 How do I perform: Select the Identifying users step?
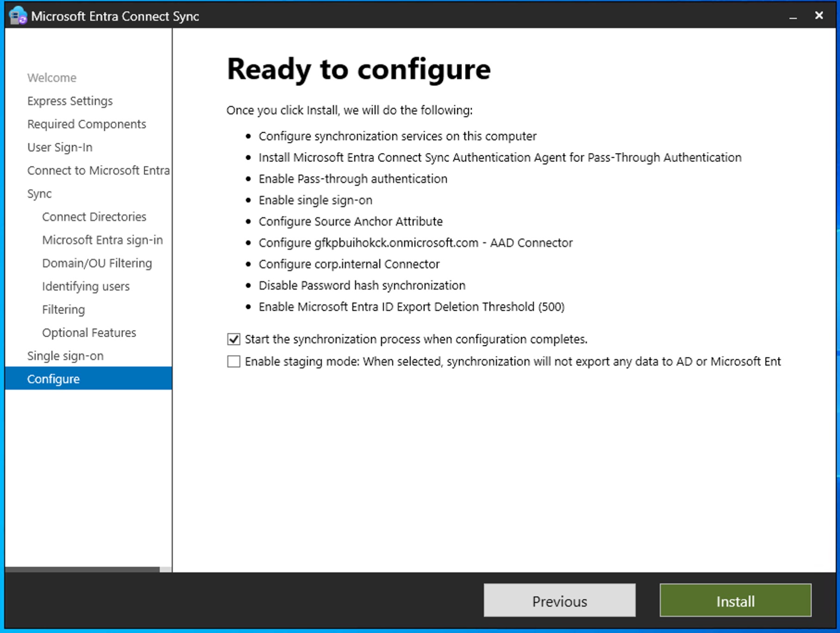pos(86,286)
